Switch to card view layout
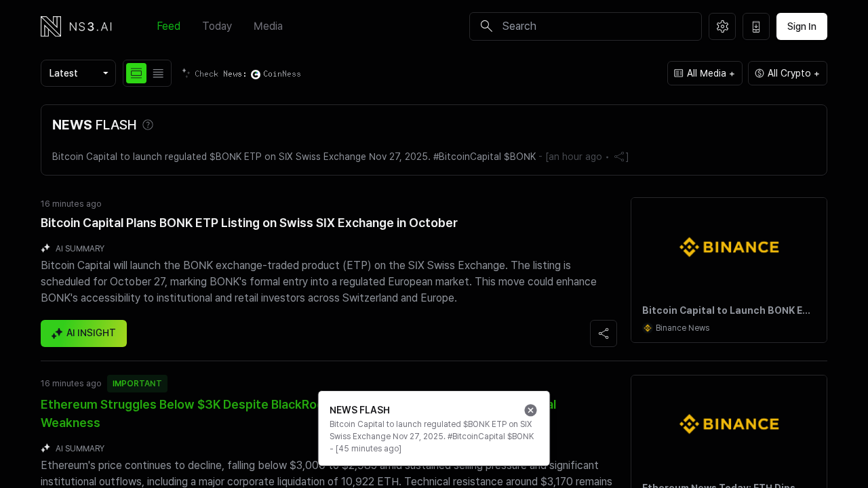The width and height of the screenshot is (868, 488). tap(136, 73)
